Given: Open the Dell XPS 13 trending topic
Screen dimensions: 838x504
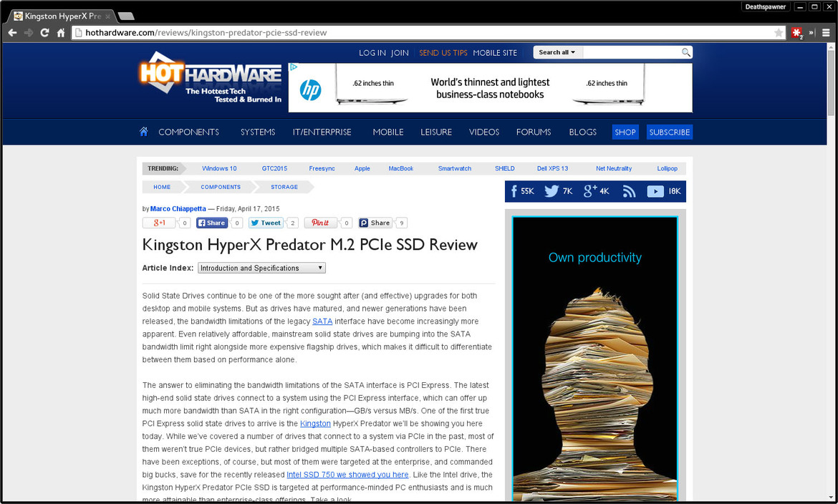Looking at the screenshot, I should 553,168.
